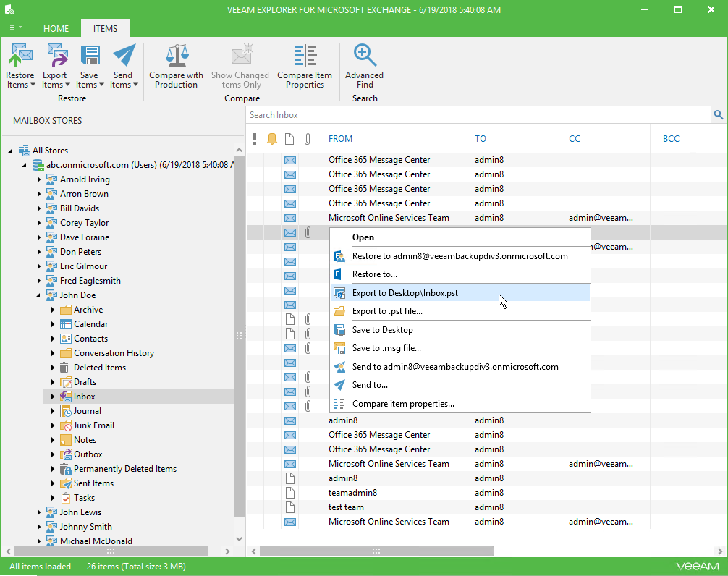Click the message list horizontal scrollbar thumb
This screenshot has height=576, width=728.
(376, 551)
